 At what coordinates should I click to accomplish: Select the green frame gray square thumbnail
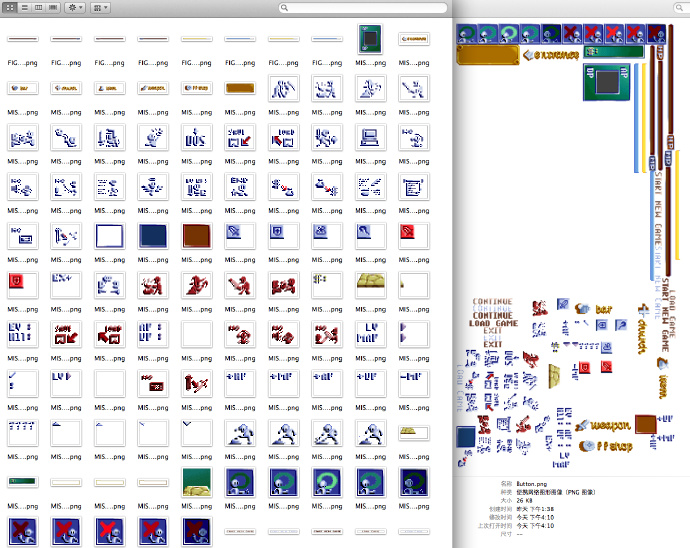coord(370,39)
